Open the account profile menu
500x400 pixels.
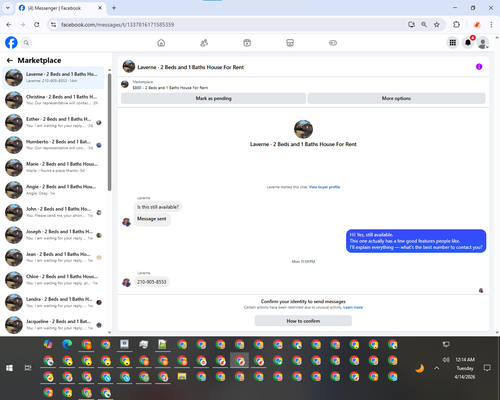483,43
